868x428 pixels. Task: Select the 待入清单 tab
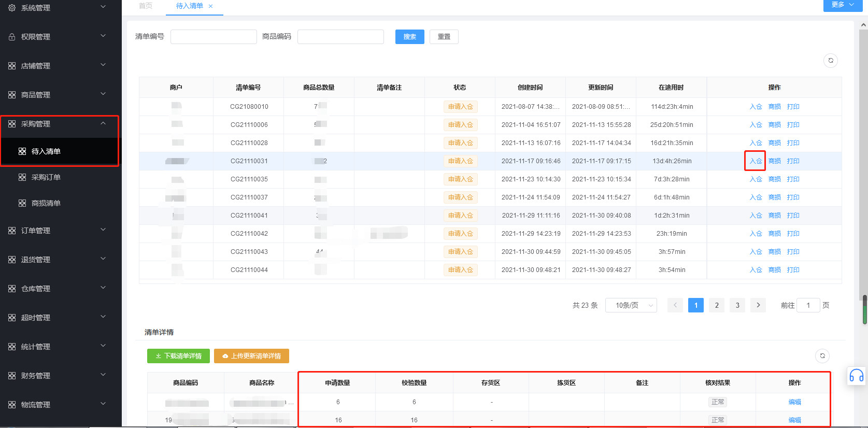(x=190, y=6)
